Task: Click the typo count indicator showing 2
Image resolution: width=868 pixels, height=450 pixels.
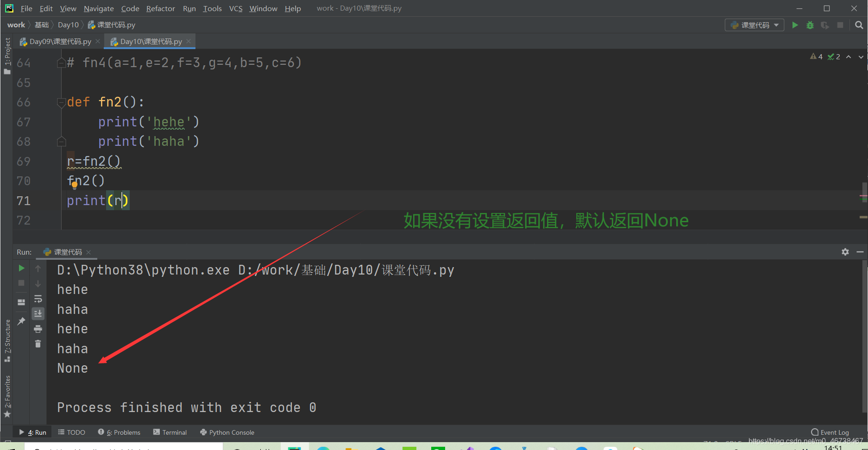Action: tap(834, 56)
